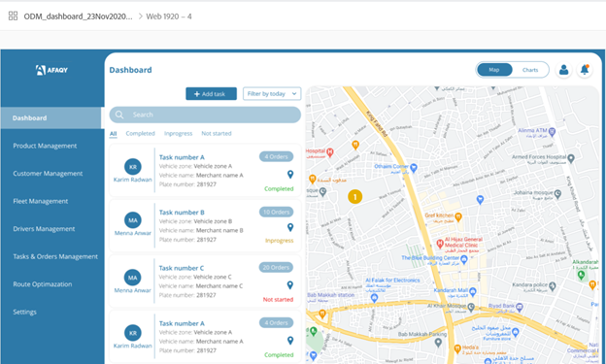606x364 pixels.
Task: Select the Inprogress filter tab
Action: pos(178,133)
